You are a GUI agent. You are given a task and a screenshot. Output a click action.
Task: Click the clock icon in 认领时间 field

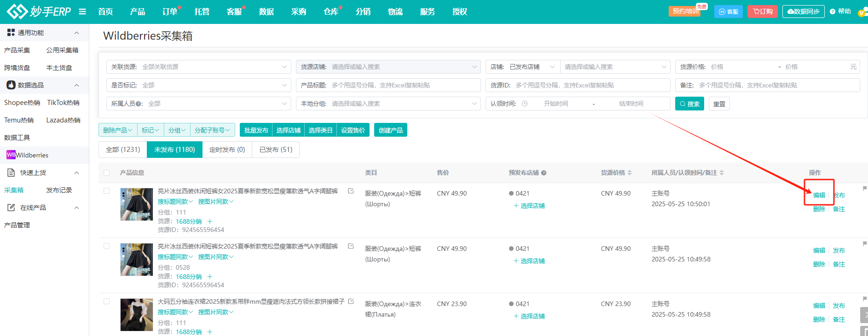525,104
